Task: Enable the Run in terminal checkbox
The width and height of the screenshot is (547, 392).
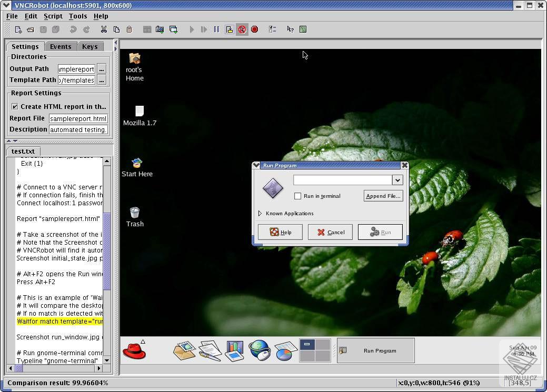Action: pyautogui.click(x=298, y=196)
